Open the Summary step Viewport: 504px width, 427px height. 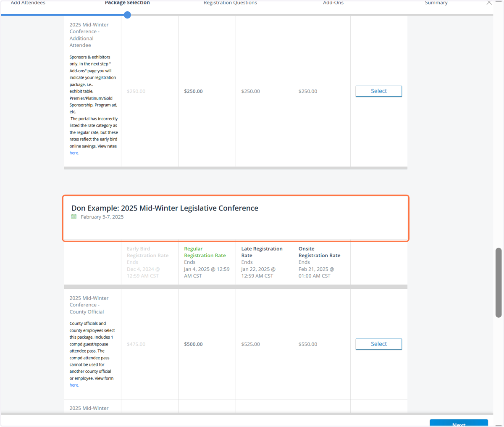[436, 3]
